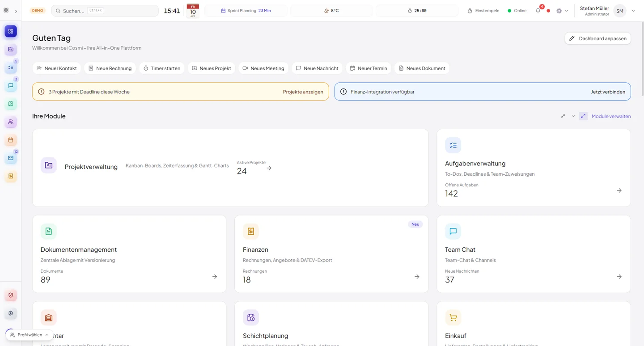The width and height of the screenshot is (644, 346).
Task: Activate the highlighted expand-view toggle near Module verwalten
Action: pos(583,116)
